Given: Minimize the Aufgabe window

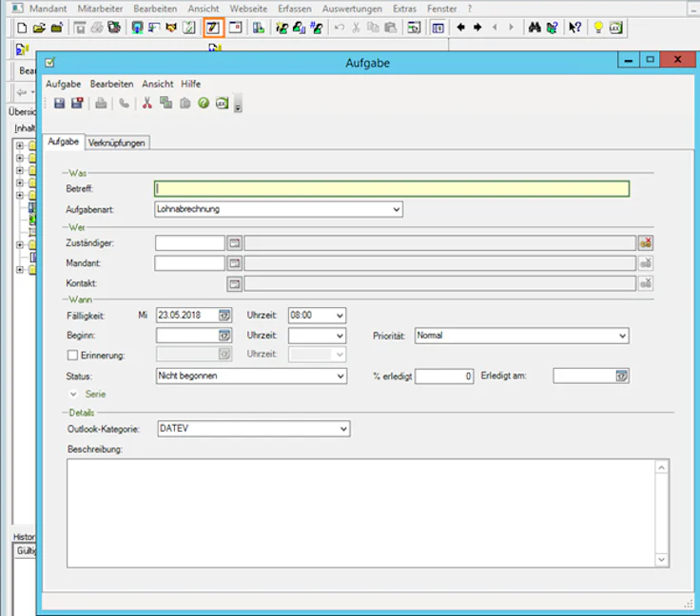Looking at the screenshot, I should 629,59.
